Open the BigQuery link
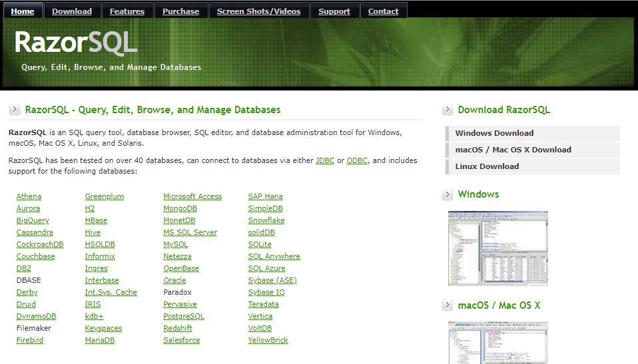Viewport: 638px width, 364px height. pos(33,220)
